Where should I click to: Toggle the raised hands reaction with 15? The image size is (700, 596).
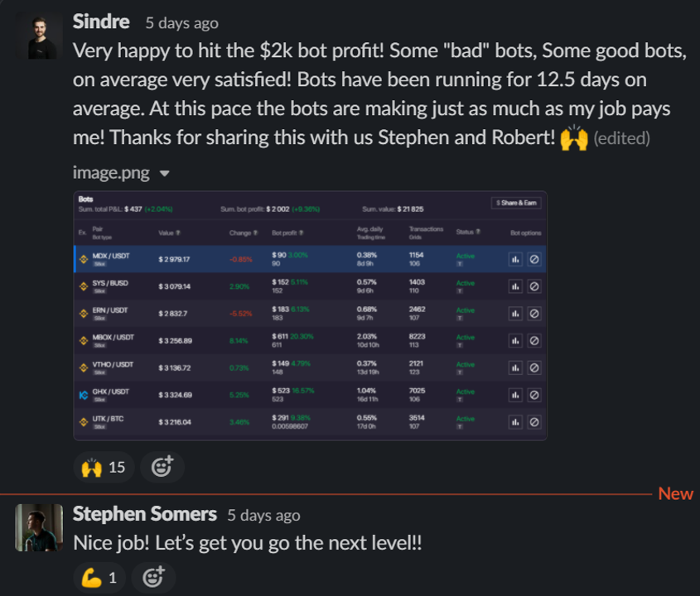104,467
